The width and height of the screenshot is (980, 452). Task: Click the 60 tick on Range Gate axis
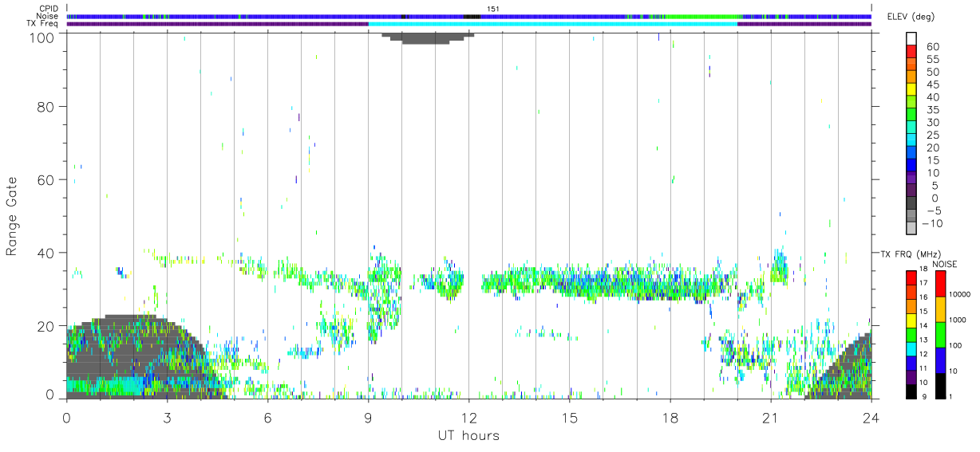coord(45,179)
